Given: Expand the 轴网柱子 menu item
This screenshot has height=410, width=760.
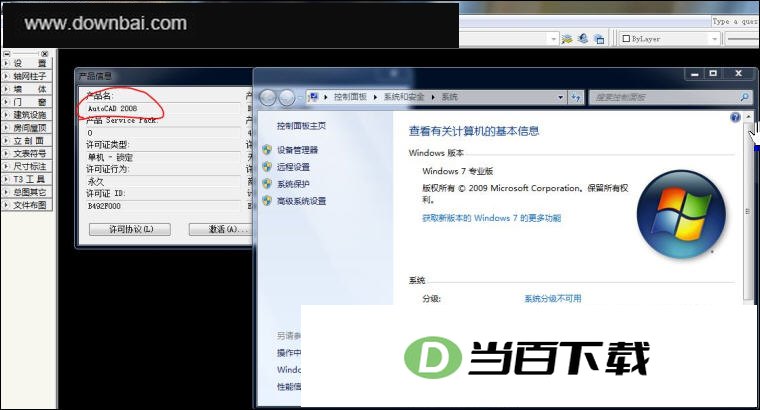Looking at the screenshot, I should (x=27, y=77).
